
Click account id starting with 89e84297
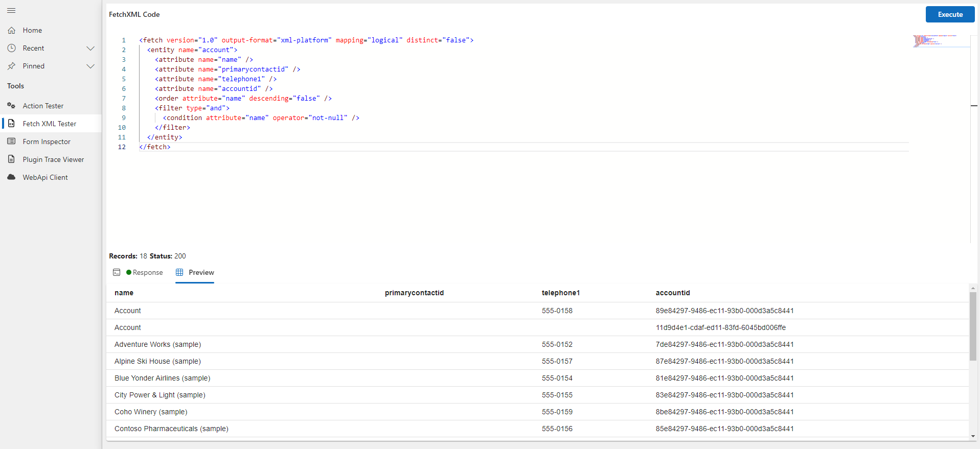tap(725, 311)
